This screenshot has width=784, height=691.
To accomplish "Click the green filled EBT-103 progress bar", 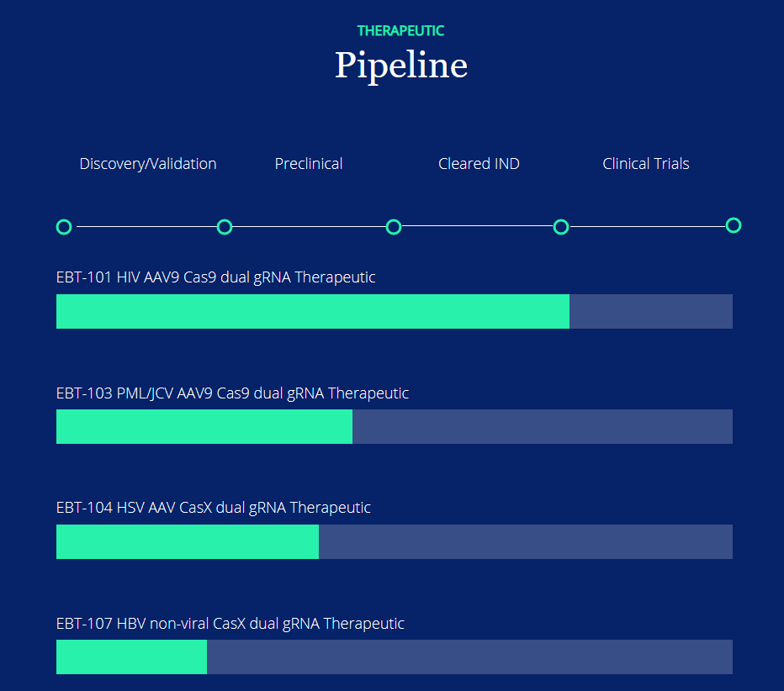I will [204, 427].
